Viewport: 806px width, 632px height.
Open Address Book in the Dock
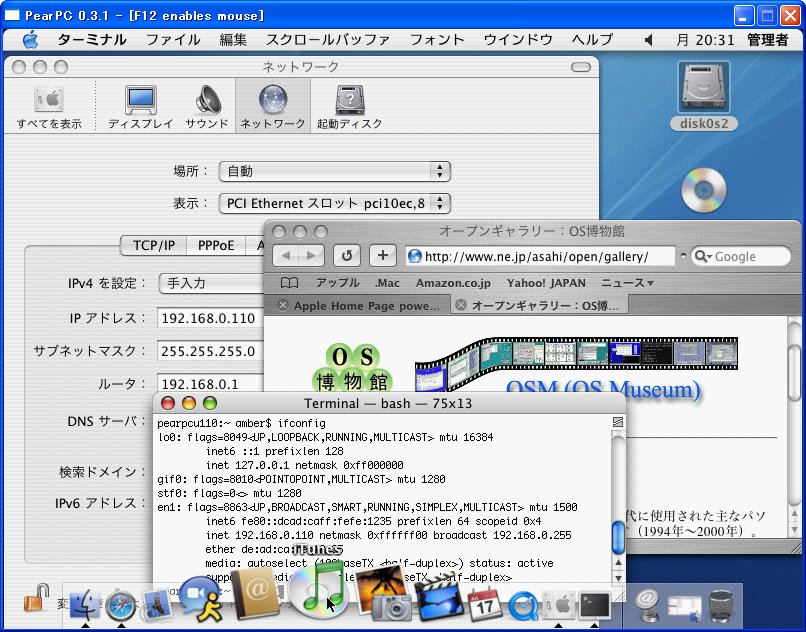[x=256, y=592]
